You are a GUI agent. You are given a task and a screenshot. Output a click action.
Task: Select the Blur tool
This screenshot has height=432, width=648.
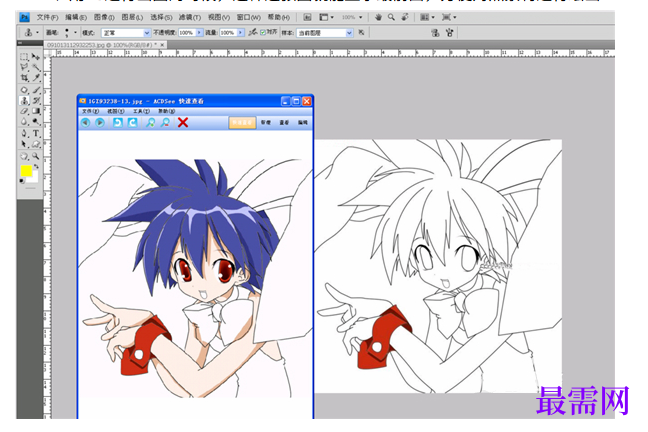pyautogui.click(x=24, y=121)
